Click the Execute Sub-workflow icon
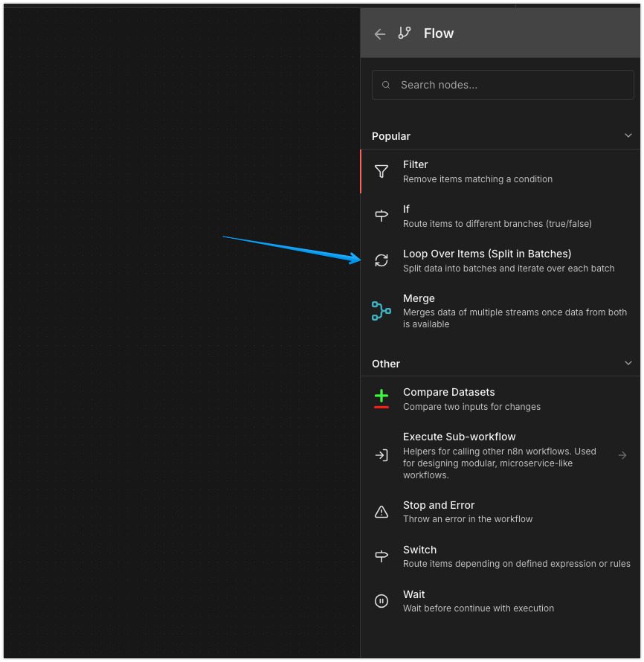The image size is (644, 662). pos(381,455)
